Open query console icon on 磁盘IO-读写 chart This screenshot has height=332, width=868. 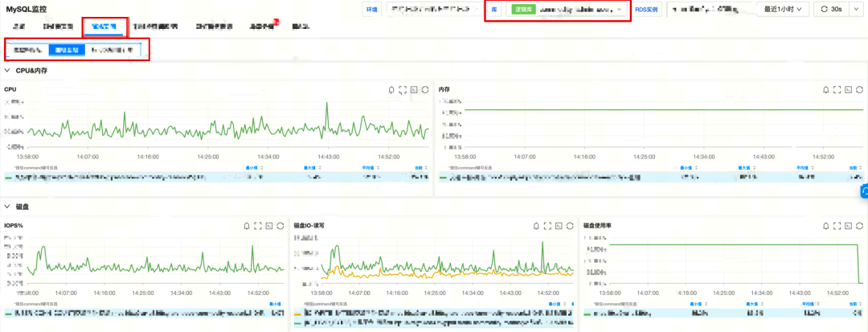[x=559, y=226]
